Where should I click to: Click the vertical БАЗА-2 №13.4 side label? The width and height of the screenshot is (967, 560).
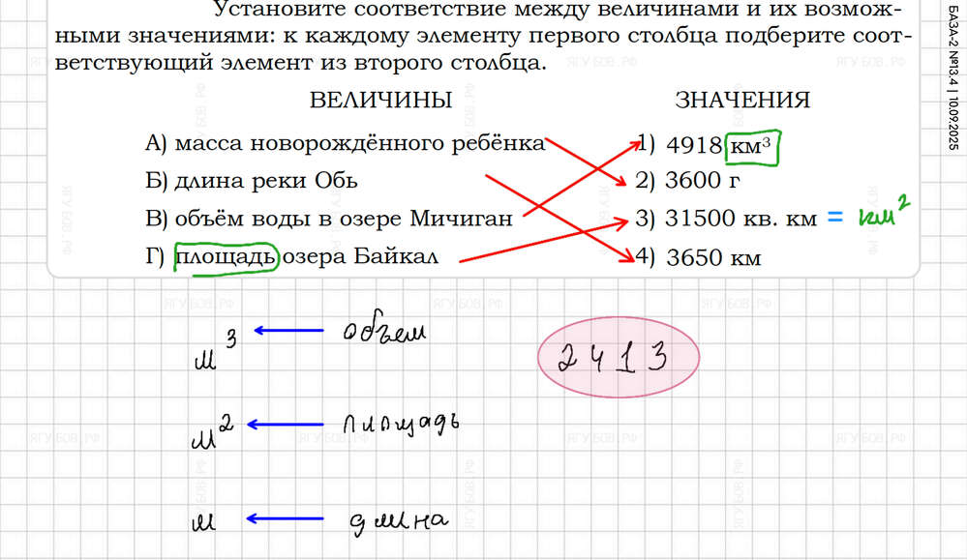951,75
